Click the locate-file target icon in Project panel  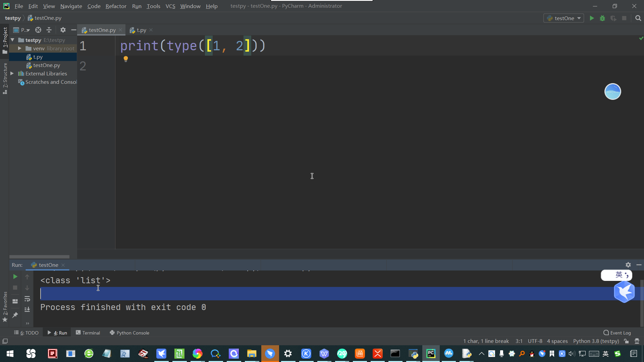(38, 30)
